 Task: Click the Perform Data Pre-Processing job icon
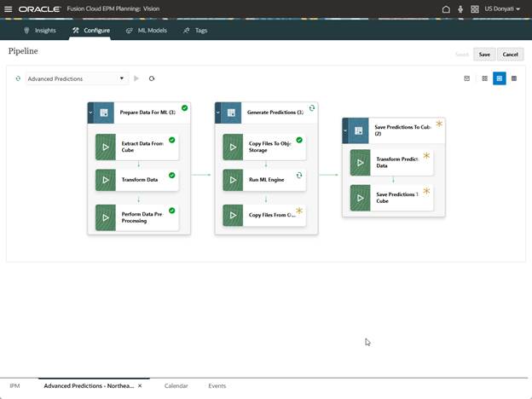click(x=106, y=217)
